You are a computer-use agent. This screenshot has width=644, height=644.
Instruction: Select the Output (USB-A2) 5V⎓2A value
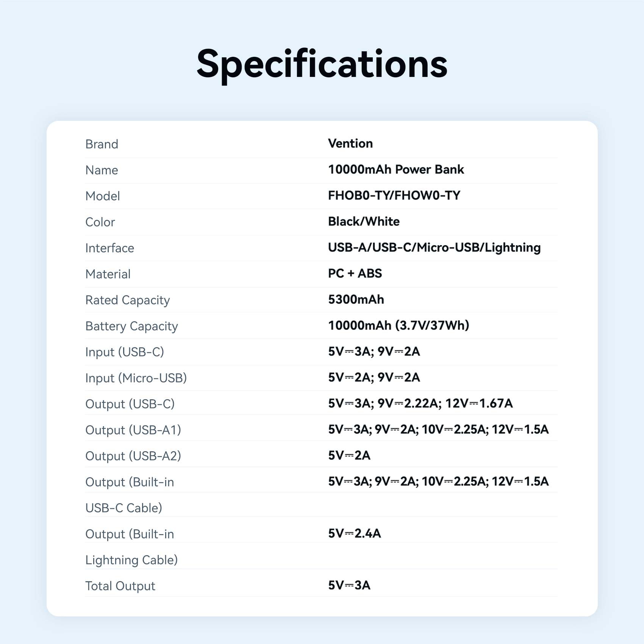coord(349,455)
